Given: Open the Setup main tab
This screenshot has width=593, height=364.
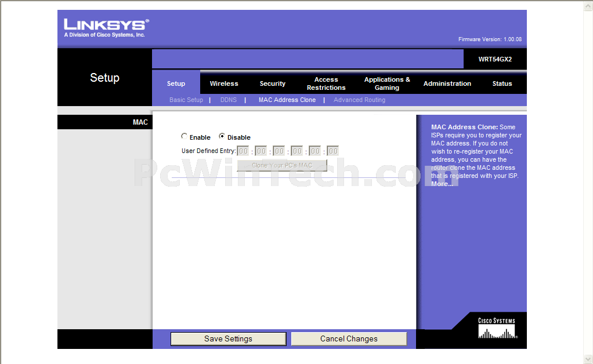Looking at the screenshot, I should click(176, 83).
